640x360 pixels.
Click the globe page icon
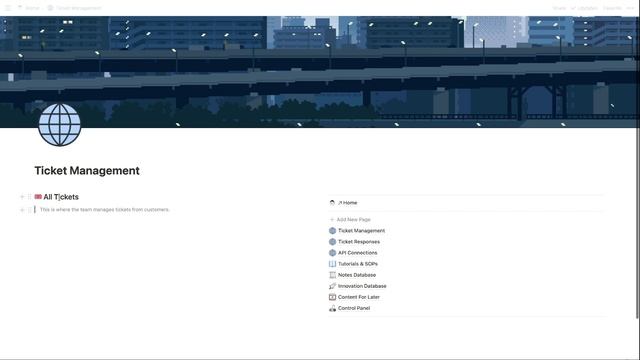60,125
